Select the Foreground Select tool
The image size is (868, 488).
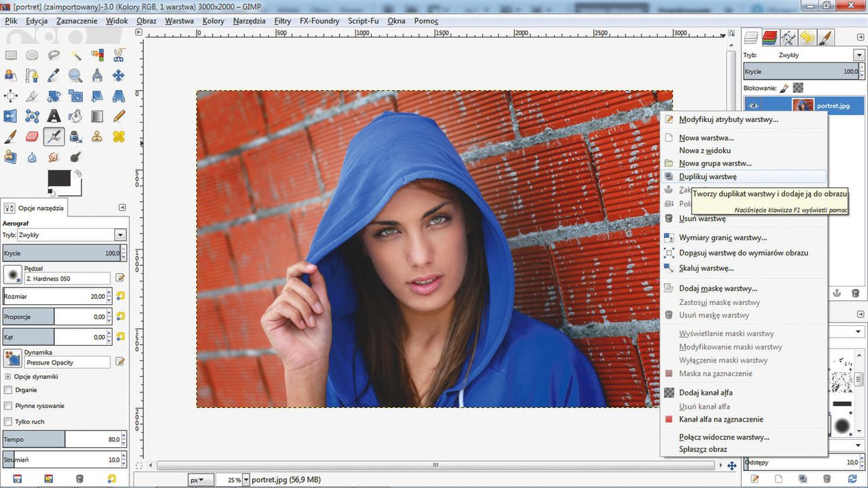point(11,75)
